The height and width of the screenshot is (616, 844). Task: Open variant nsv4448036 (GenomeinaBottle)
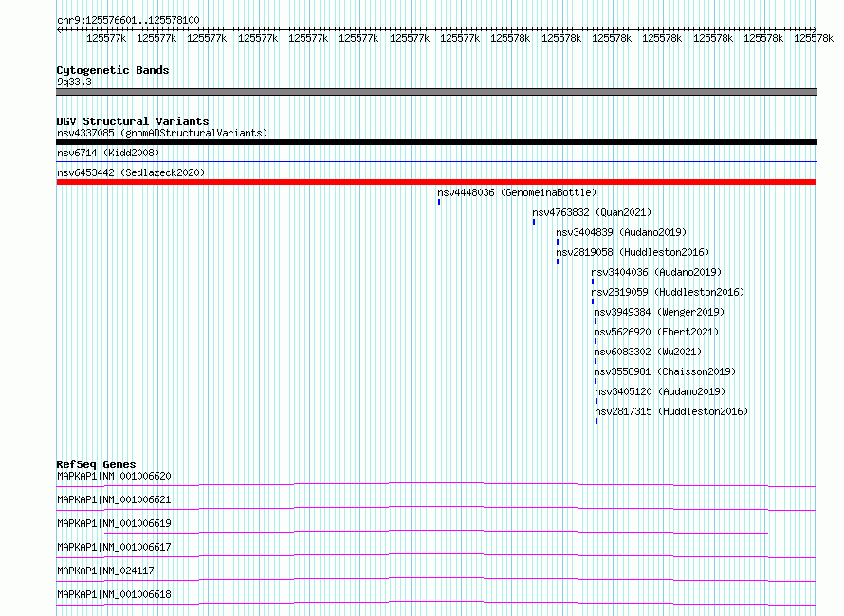517,192
